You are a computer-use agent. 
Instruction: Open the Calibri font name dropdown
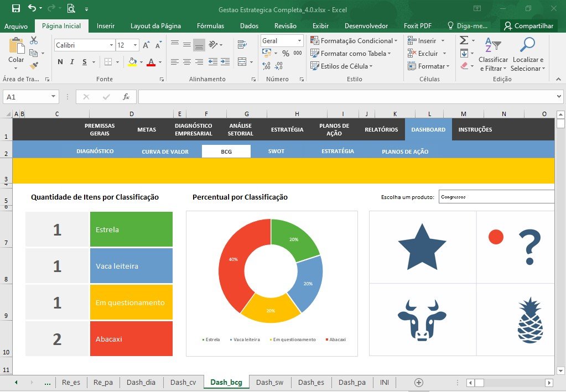111,45
